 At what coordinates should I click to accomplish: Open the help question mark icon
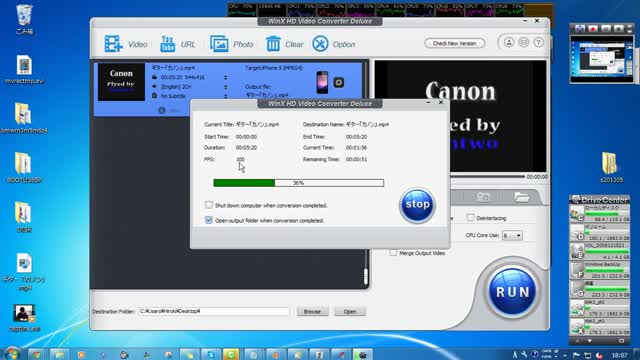[x=538, y=42]
